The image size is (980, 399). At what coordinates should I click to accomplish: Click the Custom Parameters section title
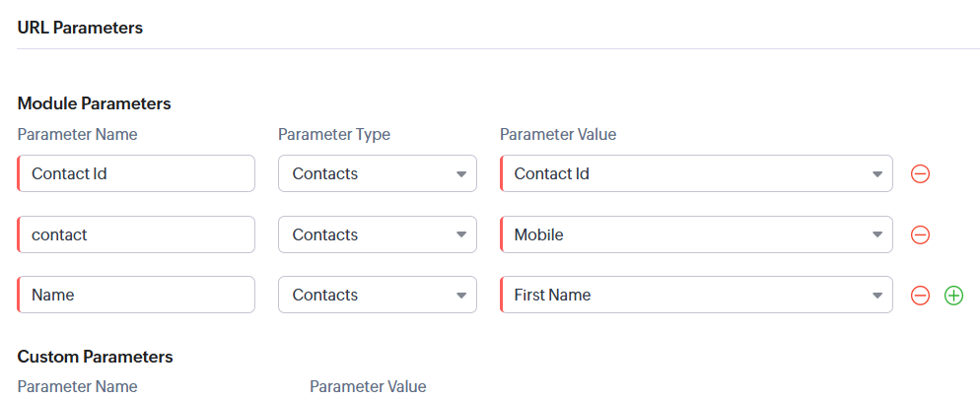coord(95,357)
